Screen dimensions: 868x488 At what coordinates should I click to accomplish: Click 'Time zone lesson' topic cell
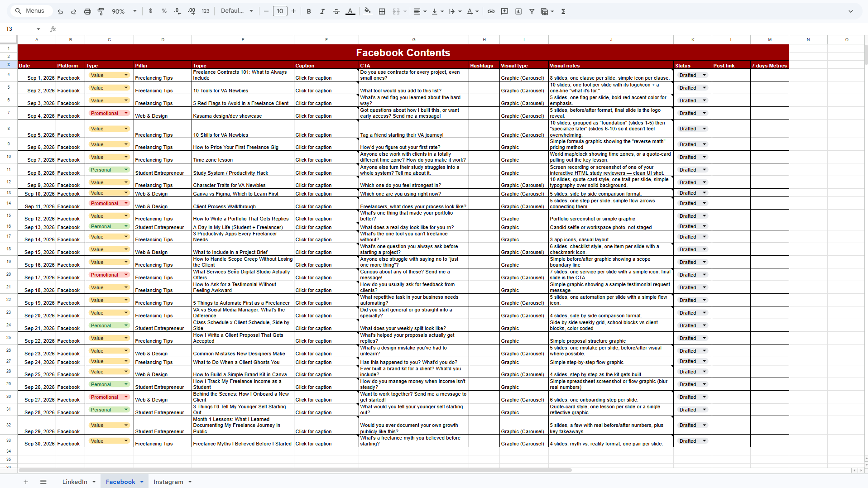tap(243, 157)
